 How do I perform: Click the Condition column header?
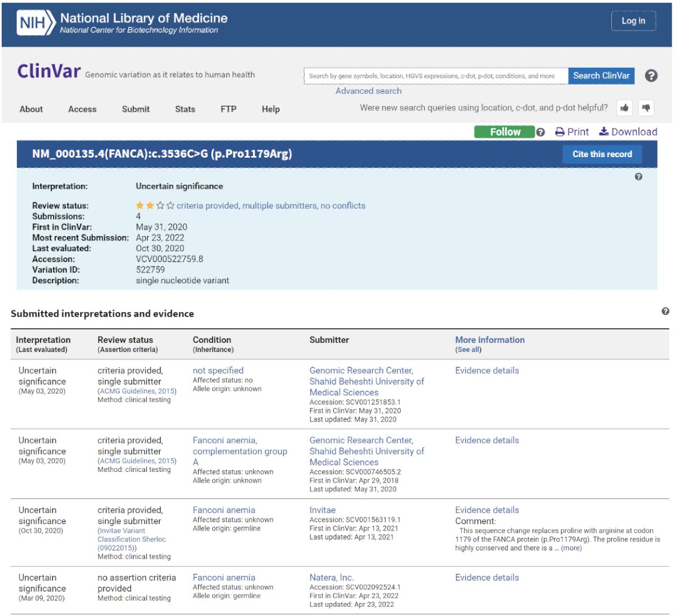212,340
